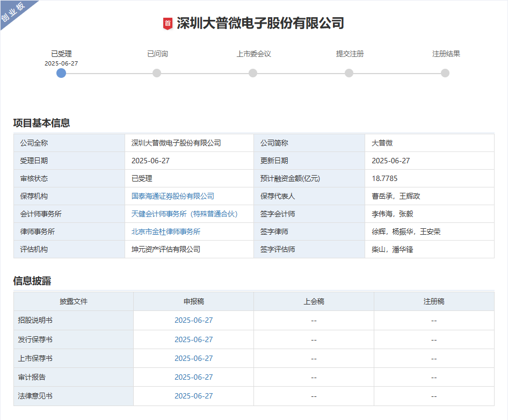Select the 已问询 timeline dot
The width and height of the screenshot is (508, 420).
coord(157,73)
